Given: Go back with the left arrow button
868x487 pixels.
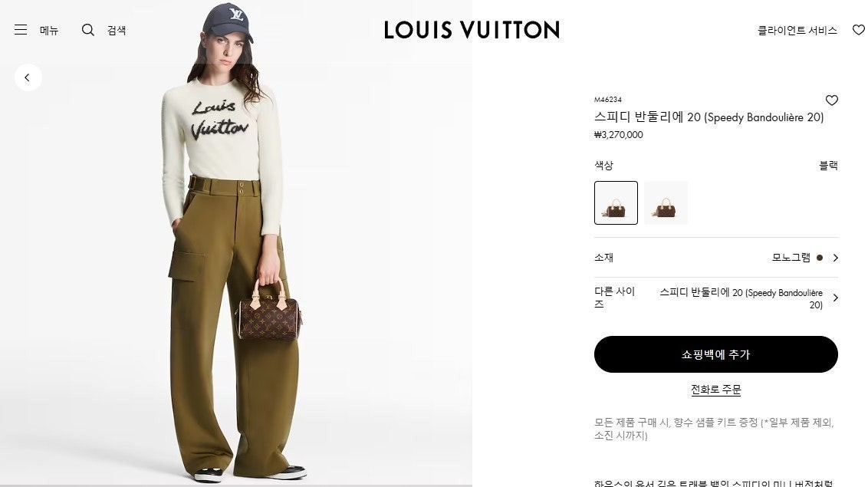Looking at the screenshot, I should (x=28, y=77).
